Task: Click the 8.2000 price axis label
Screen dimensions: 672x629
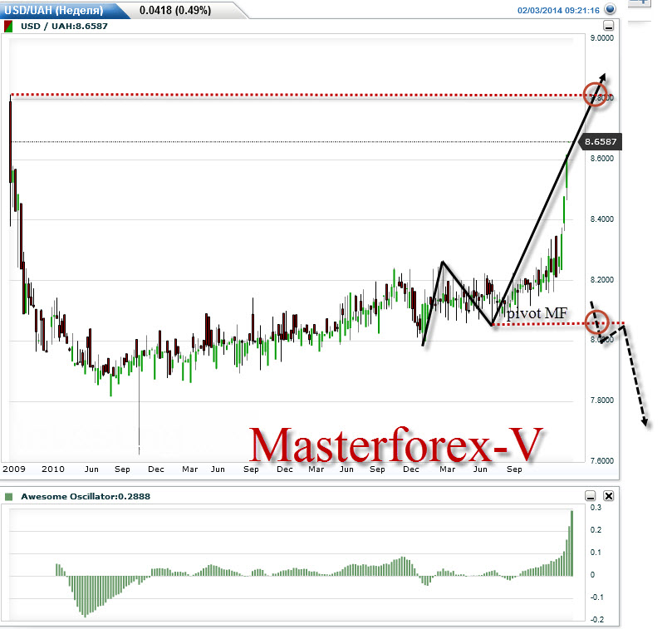Action: [x=601, y=279]
